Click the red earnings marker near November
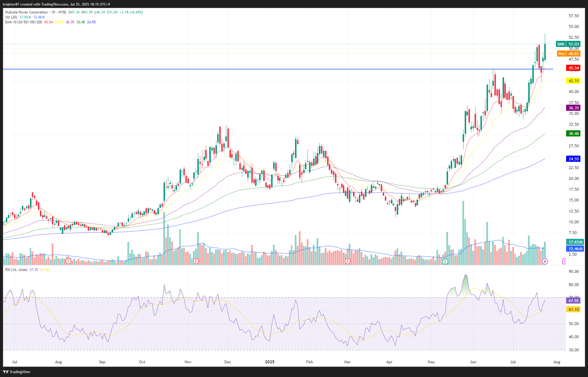 pyautogui.click(x=196, y=261)
